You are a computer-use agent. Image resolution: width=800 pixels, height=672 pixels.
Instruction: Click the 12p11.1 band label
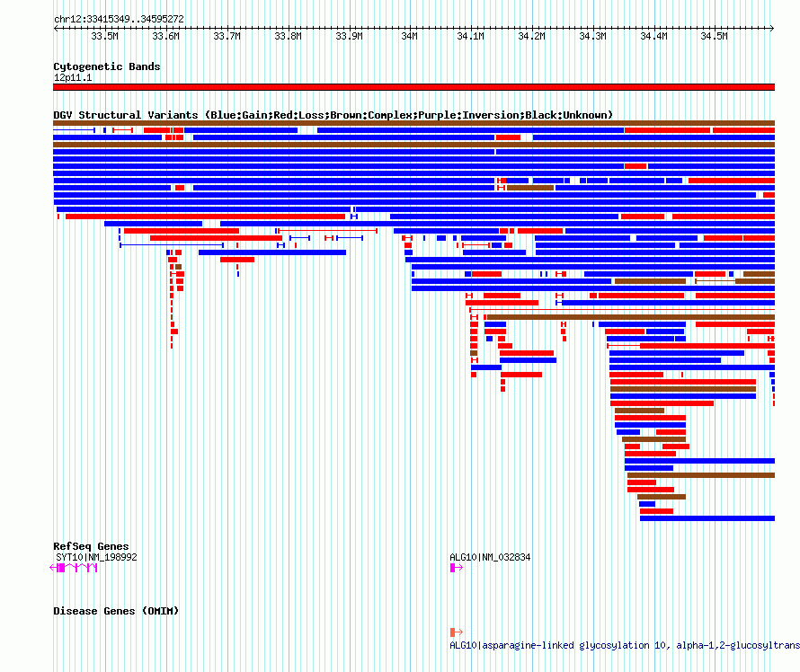coord(73,77)
